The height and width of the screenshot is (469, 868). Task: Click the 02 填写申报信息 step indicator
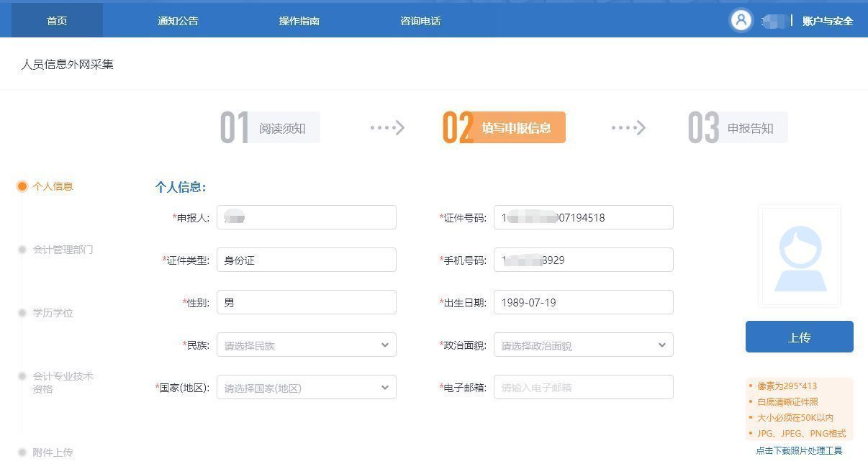point(504,127)
